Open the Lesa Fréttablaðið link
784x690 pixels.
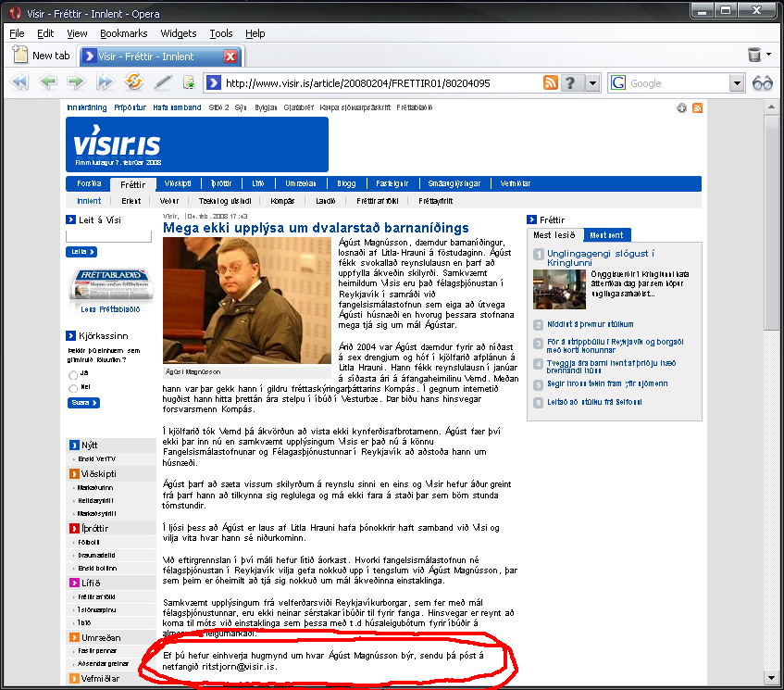pos(110,309)
